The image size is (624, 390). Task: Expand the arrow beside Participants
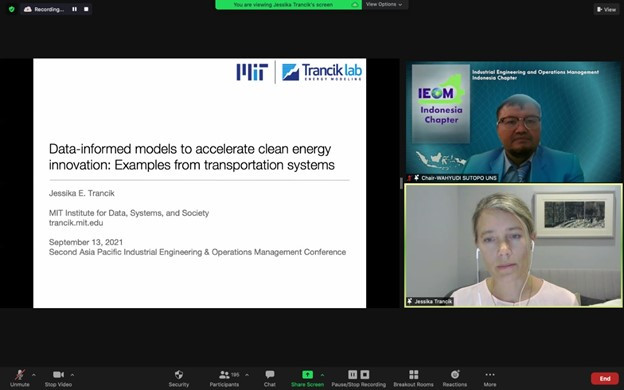[x=247, y=375]
